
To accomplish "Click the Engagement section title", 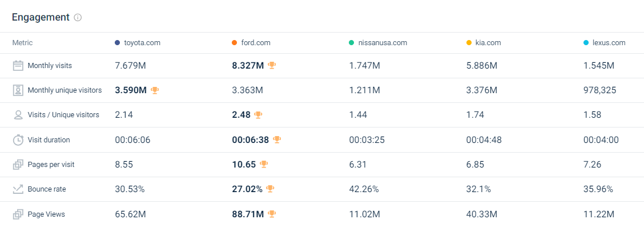I will (x=41, y=17).
